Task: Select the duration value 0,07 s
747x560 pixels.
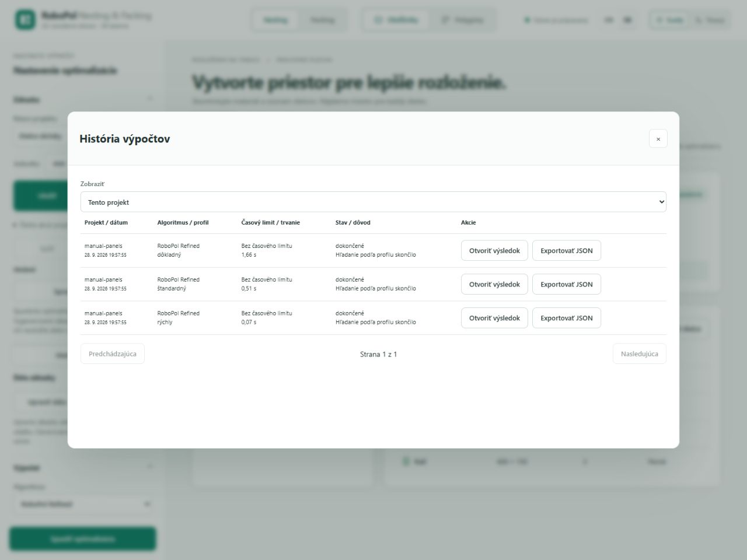Action: pyautogui.click(x=249, y=323)
